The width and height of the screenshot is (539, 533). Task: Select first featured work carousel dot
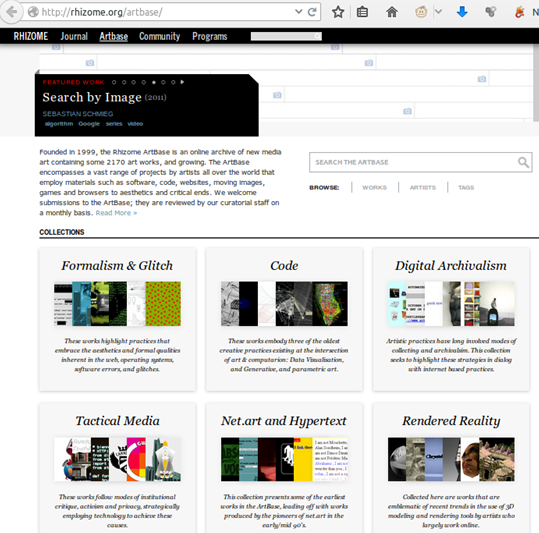(114, 82)
